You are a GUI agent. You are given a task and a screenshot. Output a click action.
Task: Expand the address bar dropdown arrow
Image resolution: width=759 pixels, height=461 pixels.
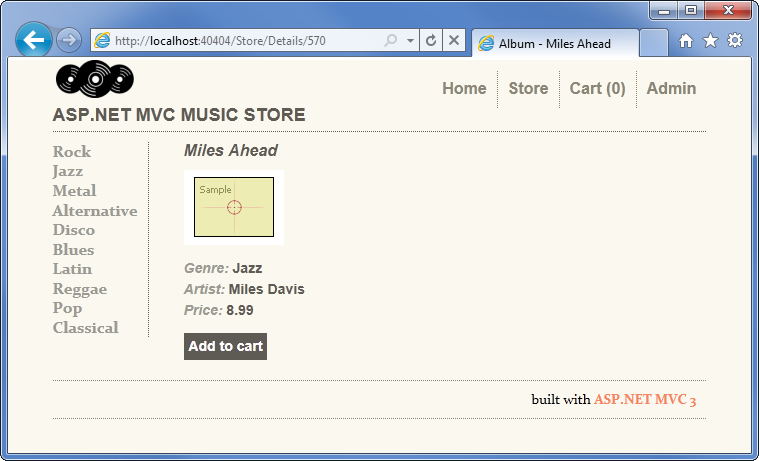point(410,41)
